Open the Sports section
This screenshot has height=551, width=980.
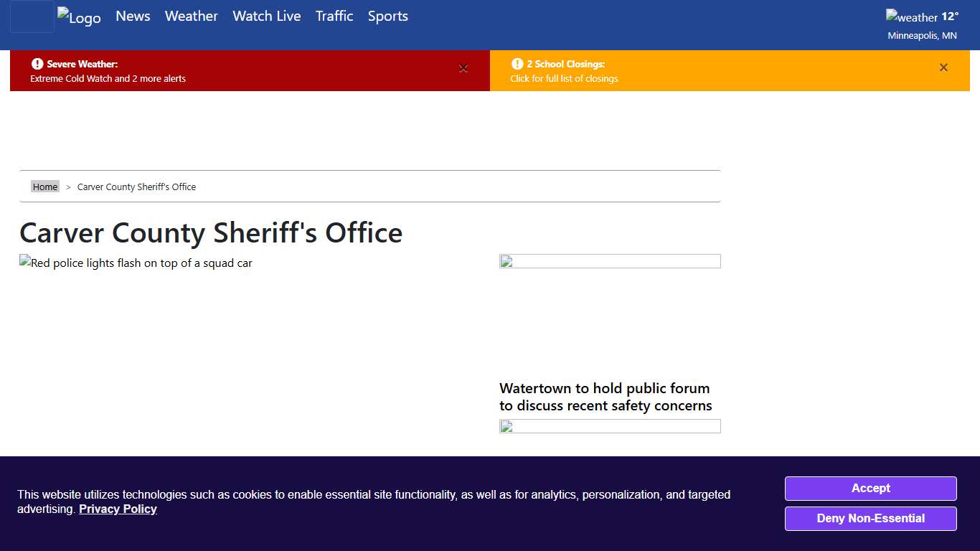[387, 16]
